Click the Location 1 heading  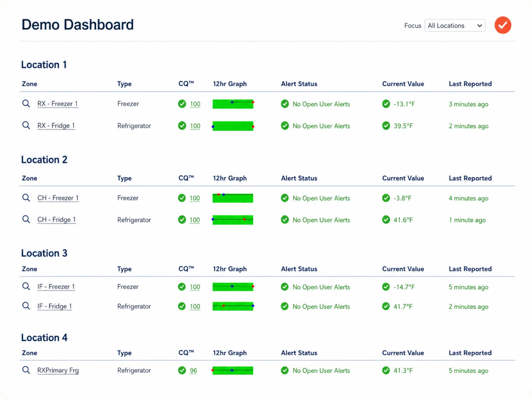(x=44, y=65)
